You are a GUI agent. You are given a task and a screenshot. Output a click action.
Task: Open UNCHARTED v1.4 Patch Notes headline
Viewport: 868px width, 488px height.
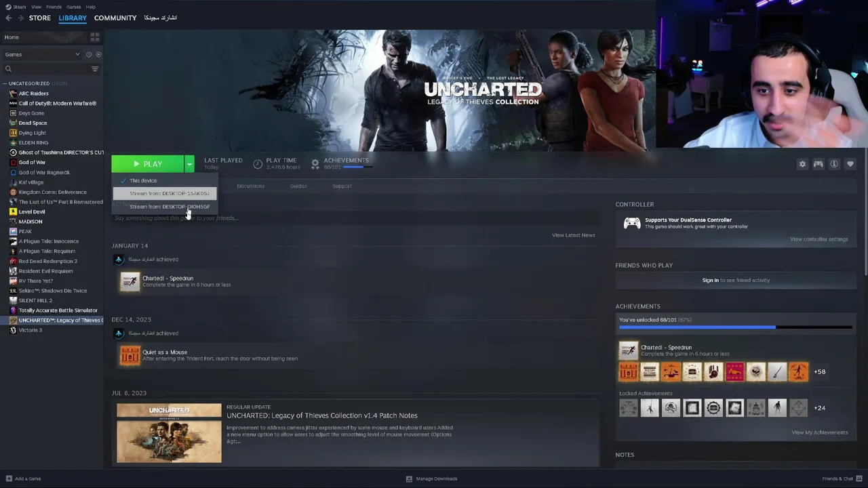coord(322,415)
